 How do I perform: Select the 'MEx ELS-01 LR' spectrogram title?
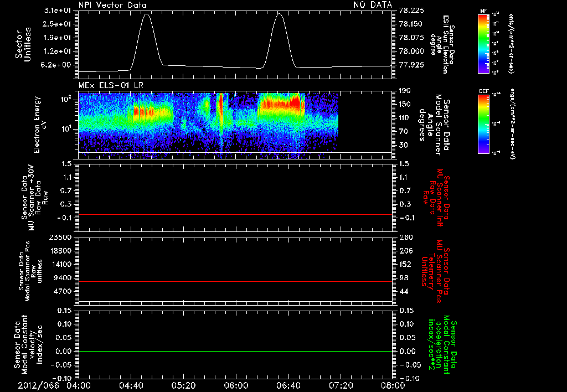pos(111,85)
